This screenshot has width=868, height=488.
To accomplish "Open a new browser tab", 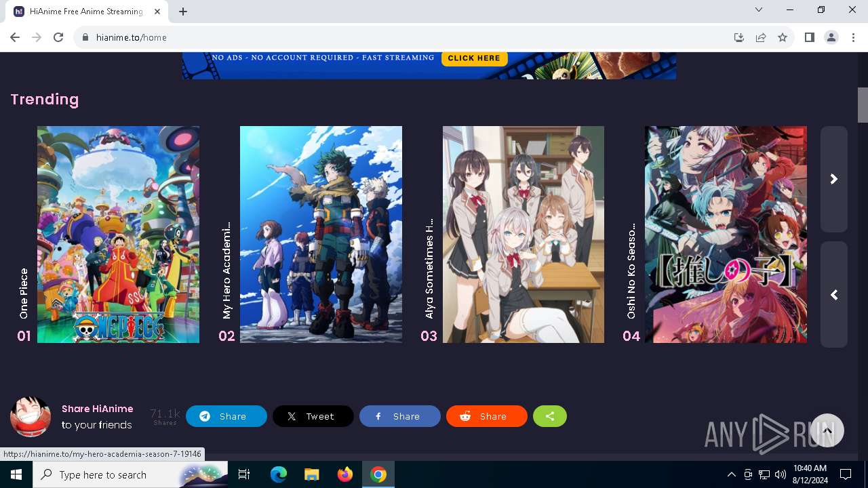I will tap(183, 12).
